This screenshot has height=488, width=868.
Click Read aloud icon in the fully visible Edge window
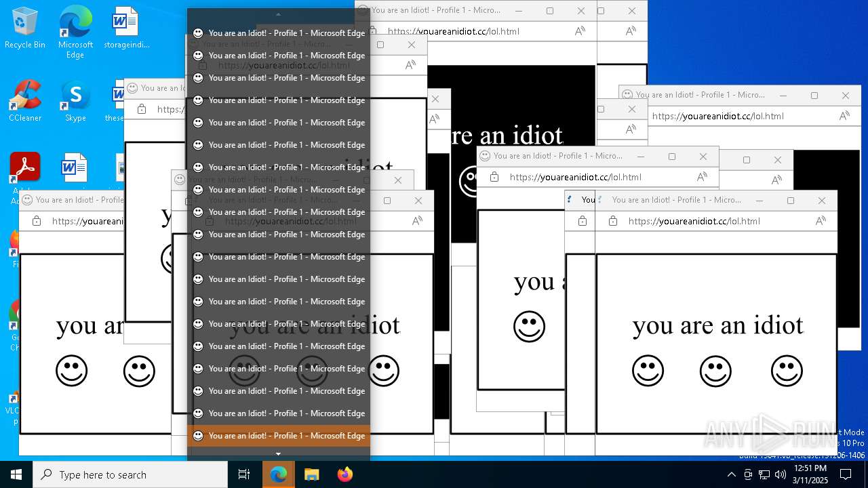(821, 221)
